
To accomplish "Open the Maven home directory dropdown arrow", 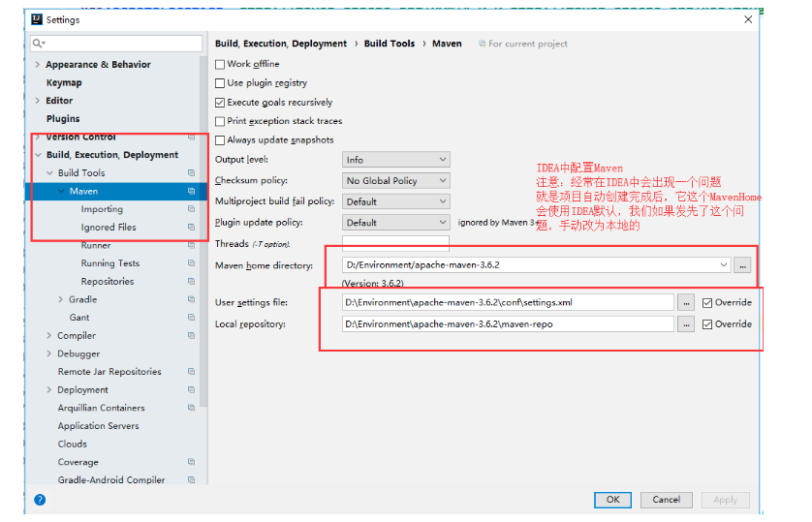I will point(723,265).
